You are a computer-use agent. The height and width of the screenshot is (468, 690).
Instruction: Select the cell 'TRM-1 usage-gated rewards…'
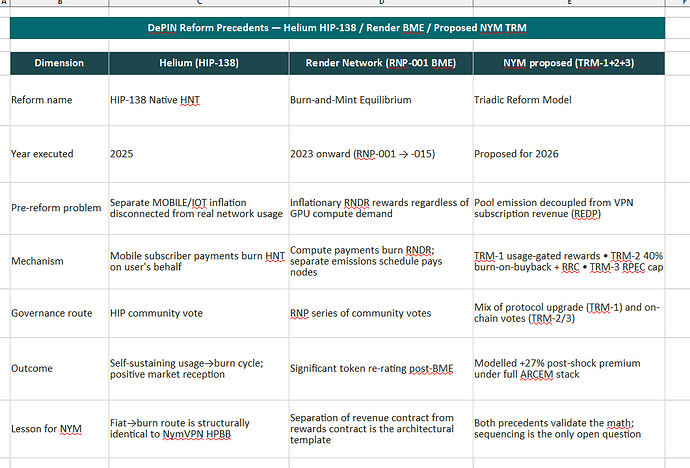569,261
